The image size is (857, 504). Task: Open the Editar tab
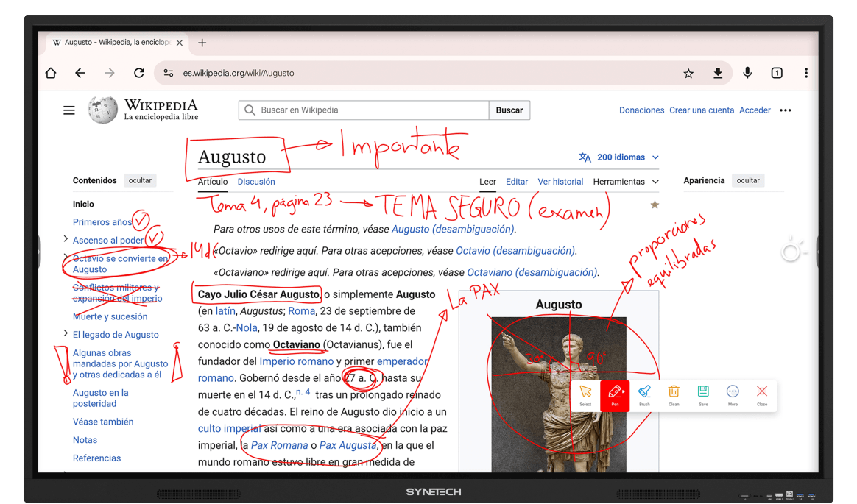(517, 182)
